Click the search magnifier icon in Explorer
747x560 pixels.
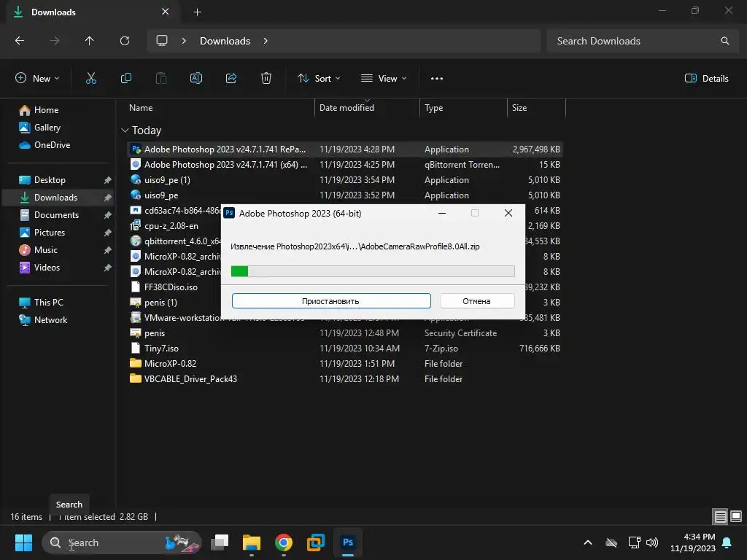click(x=724, y=41)
